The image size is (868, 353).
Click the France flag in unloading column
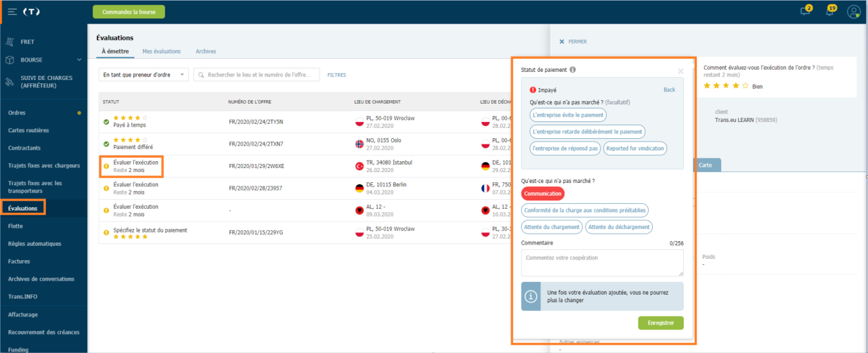(x=485, y=188)
